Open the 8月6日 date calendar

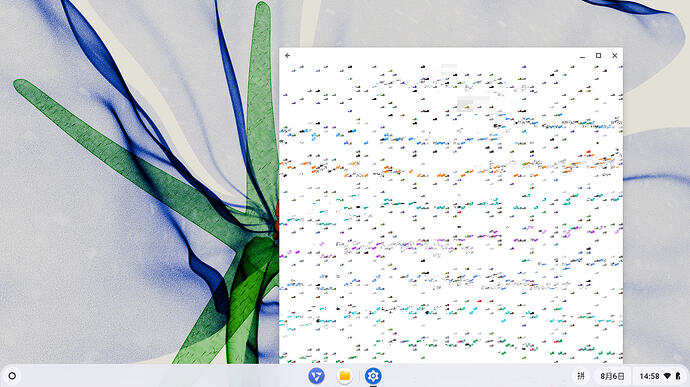(612, 376)
